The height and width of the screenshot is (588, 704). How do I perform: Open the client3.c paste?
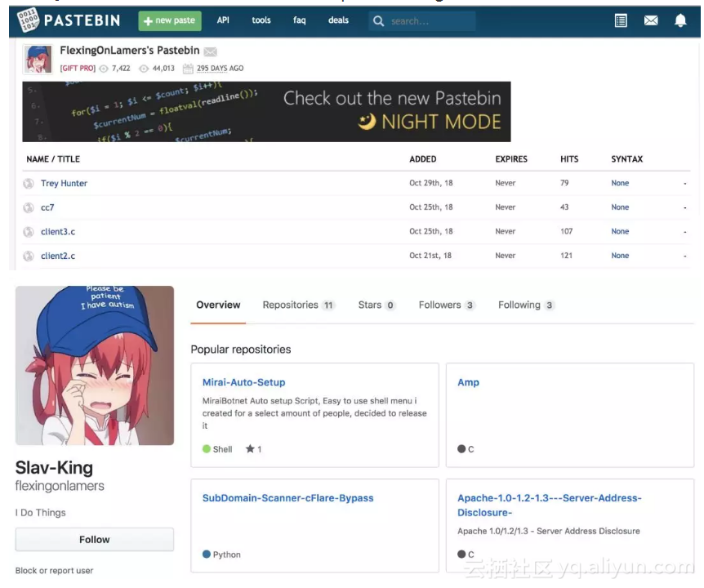click(x=58, y=232)
